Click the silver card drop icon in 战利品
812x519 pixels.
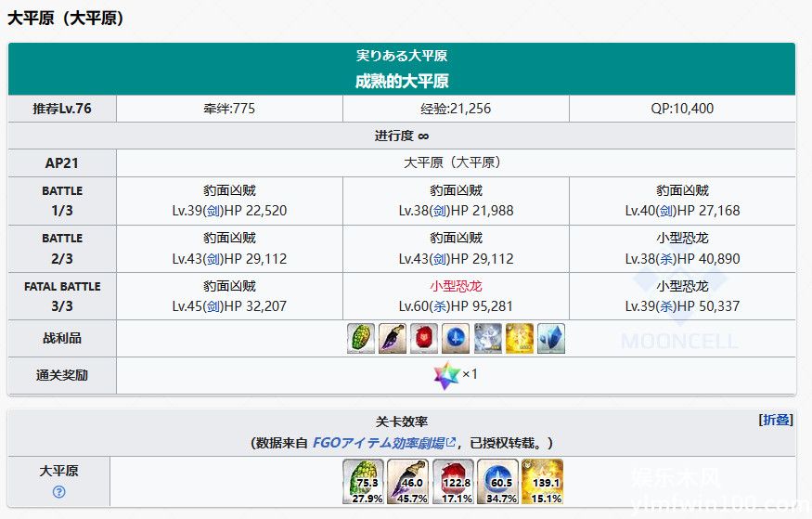[488, 339]
